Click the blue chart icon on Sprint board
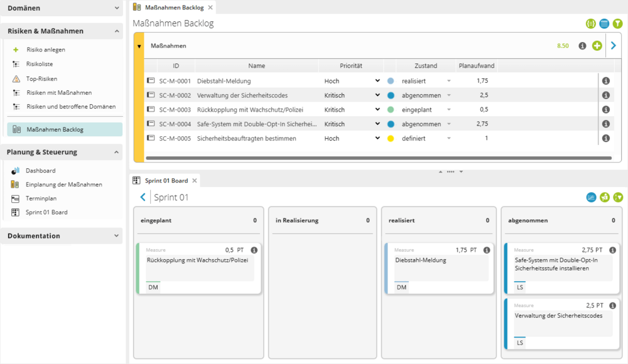628x364 pixels. (591, 198)
